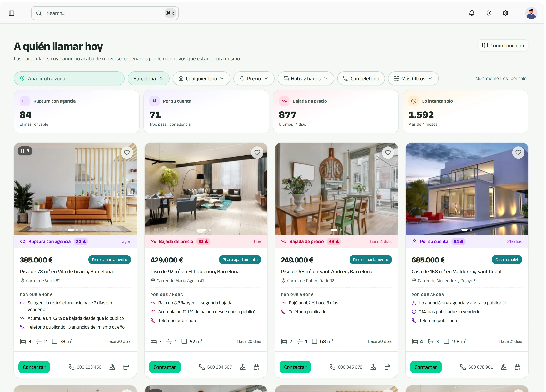Favorite the Valldoreix house heart
The image size is (546, 392).
[518, 152]
